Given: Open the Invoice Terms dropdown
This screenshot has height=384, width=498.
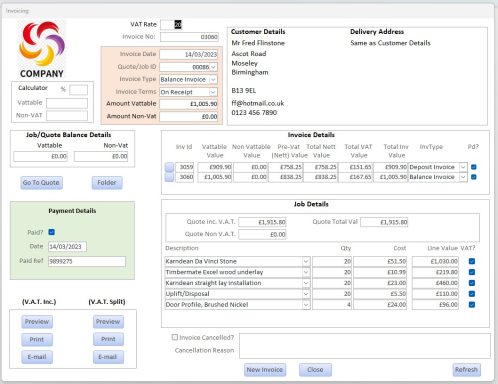Looking at the screenshot, I should click(x=213, y=92).
